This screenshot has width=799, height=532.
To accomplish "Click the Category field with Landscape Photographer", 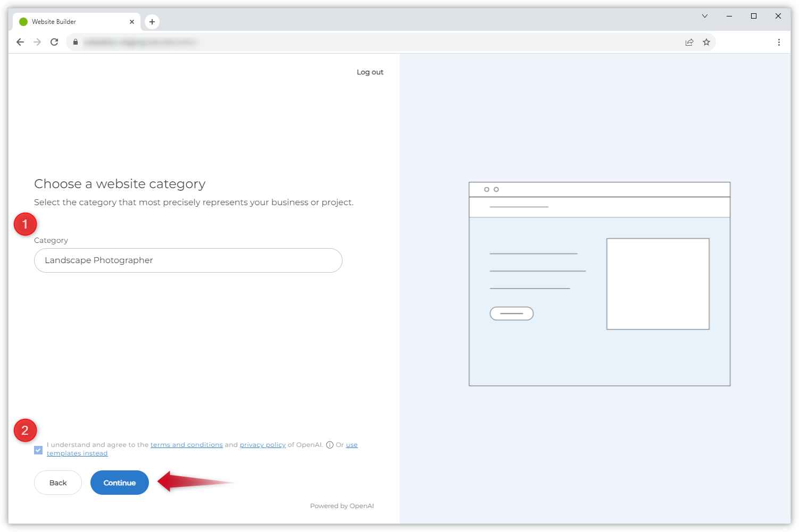I will (x=188, y=260).
